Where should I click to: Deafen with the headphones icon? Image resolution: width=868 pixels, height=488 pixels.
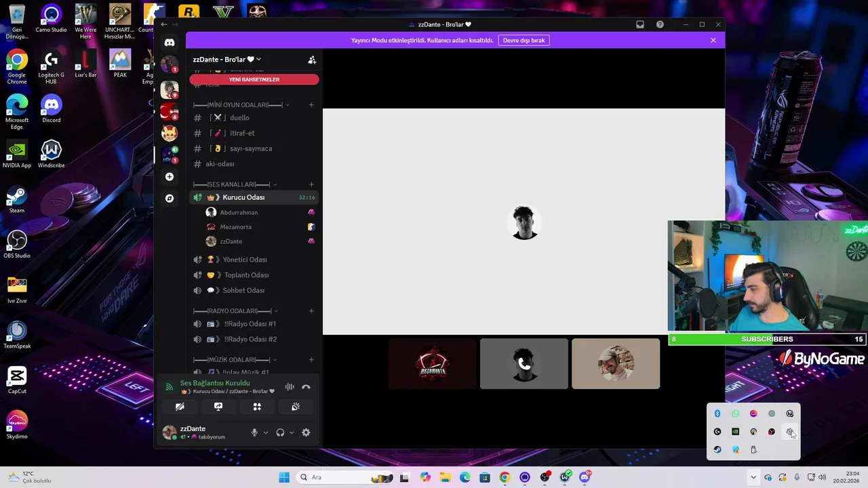(x=280, y=432)
